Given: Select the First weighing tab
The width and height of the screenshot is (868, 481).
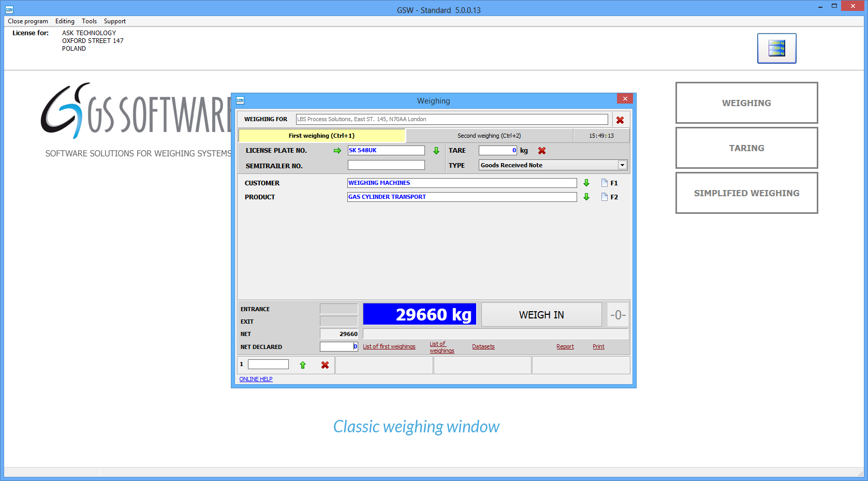Looking at the screenshot, I should [321, 136].
